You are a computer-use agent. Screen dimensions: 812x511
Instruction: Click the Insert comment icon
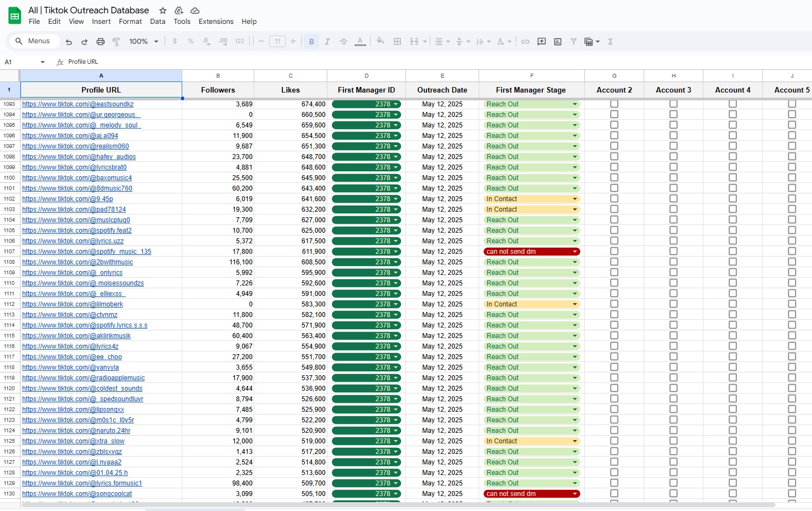click(542, 42)
